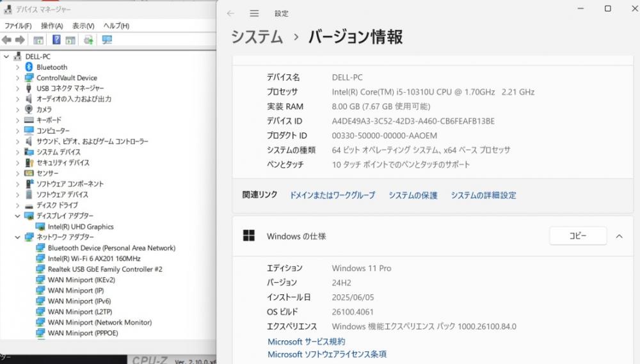
Task: Select WAN Miniport (IP) entry
Action: click(76, 290)
